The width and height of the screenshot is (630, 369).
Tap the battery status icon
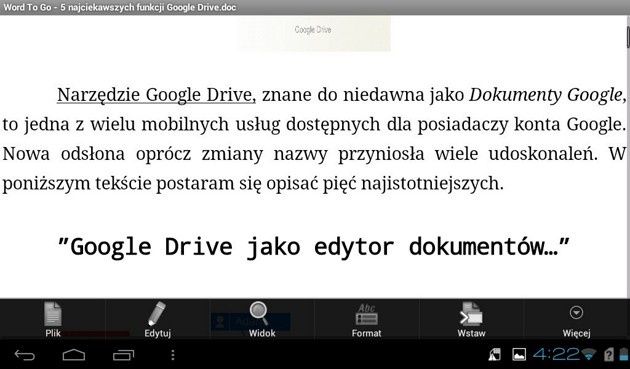pyautogui.click(x=624, y=355)
